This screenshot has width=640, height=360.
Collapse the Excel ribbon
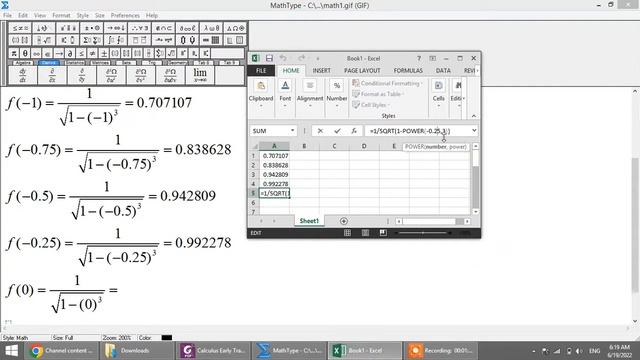[x=474, y=116]
